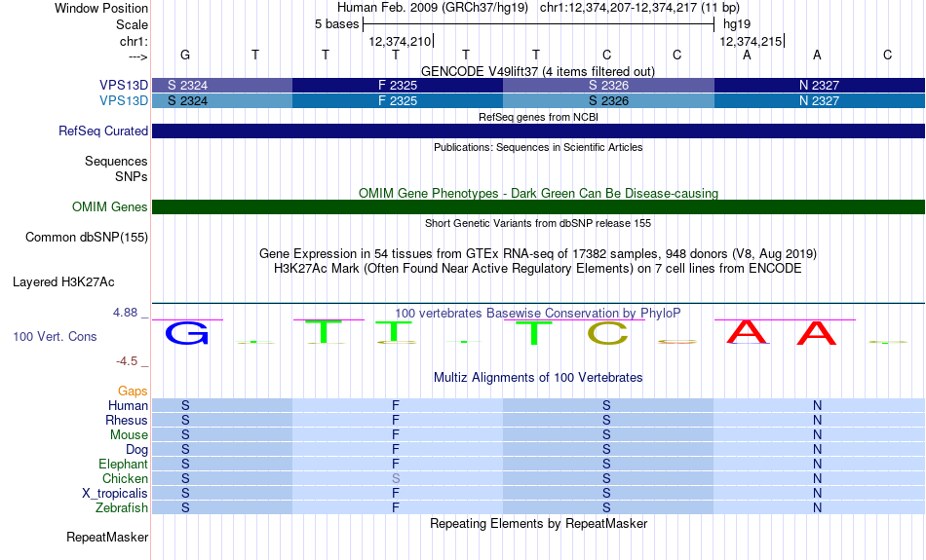
Task: Click F 2325 codon in navy VPS13D row
Action: (x=398, y=85)
